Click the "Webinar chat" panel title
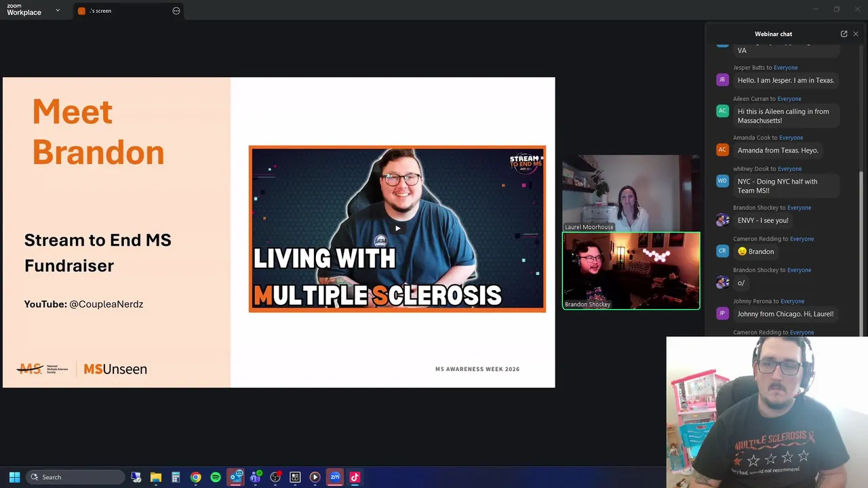Viewport: 868px width, 488px height. 773,34
